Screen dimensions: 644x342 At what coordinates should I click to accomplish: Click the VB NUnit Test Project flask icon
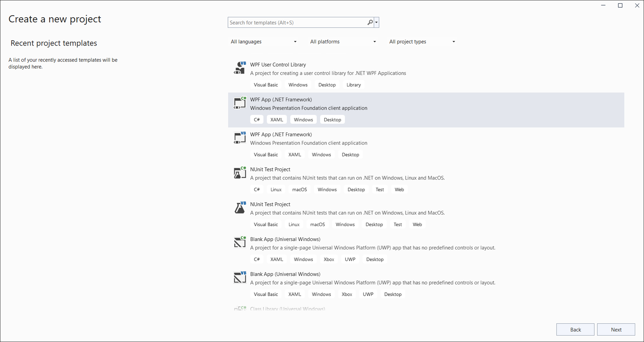click(x=240, y=207)
